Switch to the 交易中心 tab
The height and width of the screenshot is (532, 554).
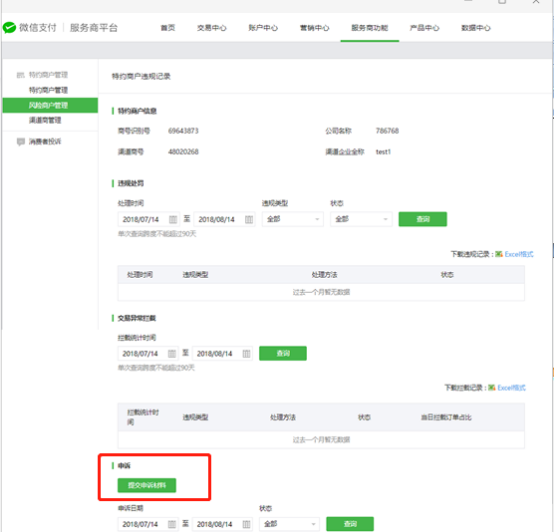click(212, 28)
